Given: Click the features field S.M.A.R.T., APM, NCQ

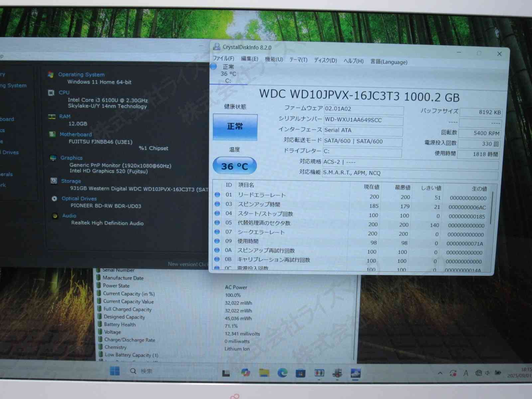Looking at the screenshot, I should [x=410, y=174].
